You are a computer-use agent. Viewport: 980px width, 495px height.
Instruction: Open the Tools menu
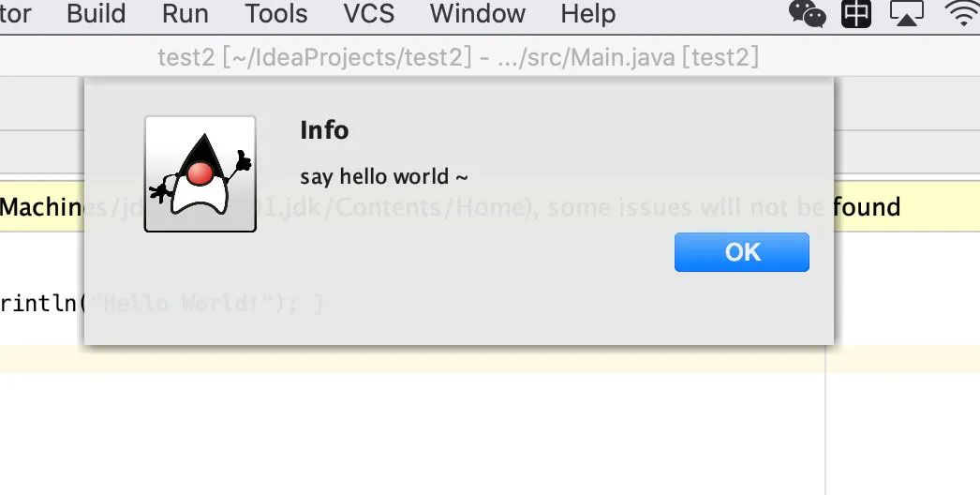point(275,14)
